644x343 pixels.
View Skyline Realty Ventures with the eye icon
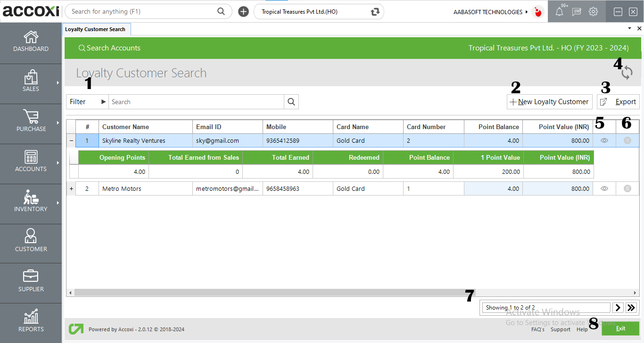tap(604, 140)
